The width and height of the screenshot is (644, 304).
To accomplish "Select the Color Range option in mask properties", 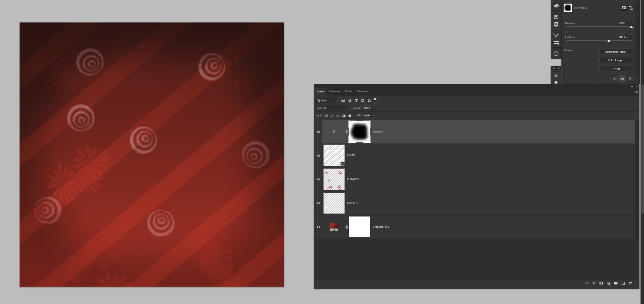I will (616, 60).
